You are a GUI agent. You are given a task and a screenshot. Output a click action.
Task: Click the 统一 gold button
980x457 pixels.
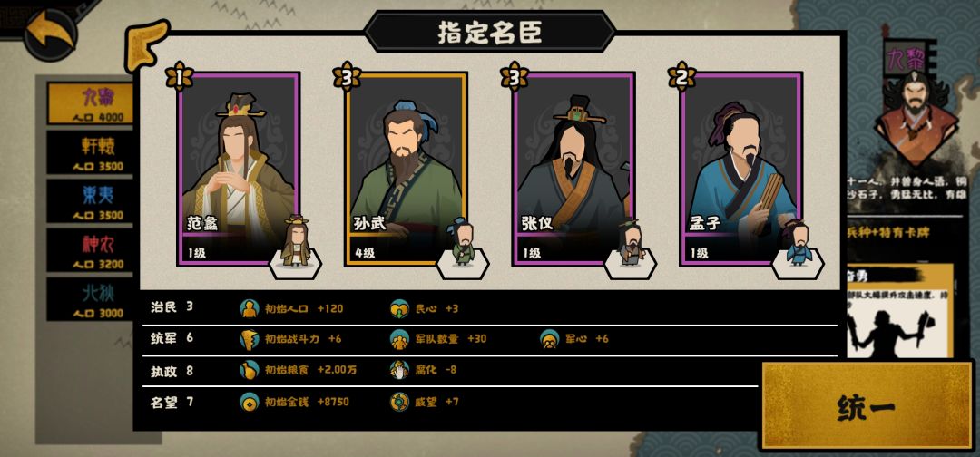coord(867,406)
